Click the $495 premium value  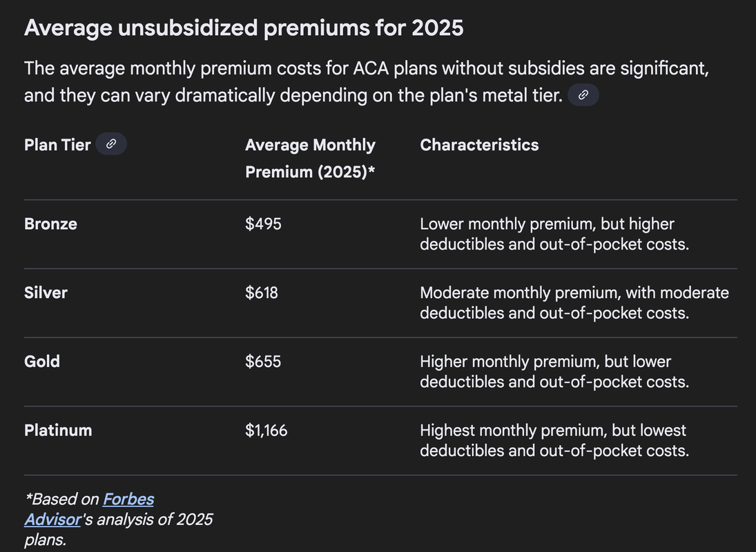point(263,224)
